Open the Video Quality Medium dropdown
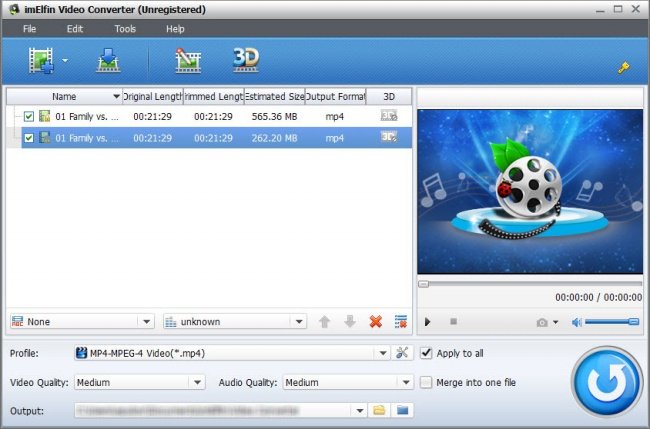This screenshot has height=429, width=650. pos(140,382)
